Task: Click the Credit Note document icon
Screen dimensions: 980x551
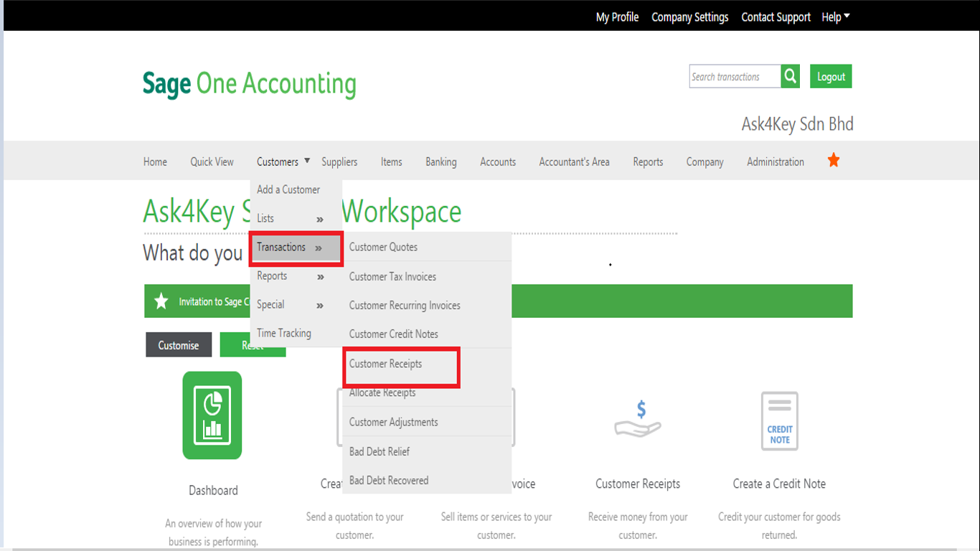Action: pos(780,421)
